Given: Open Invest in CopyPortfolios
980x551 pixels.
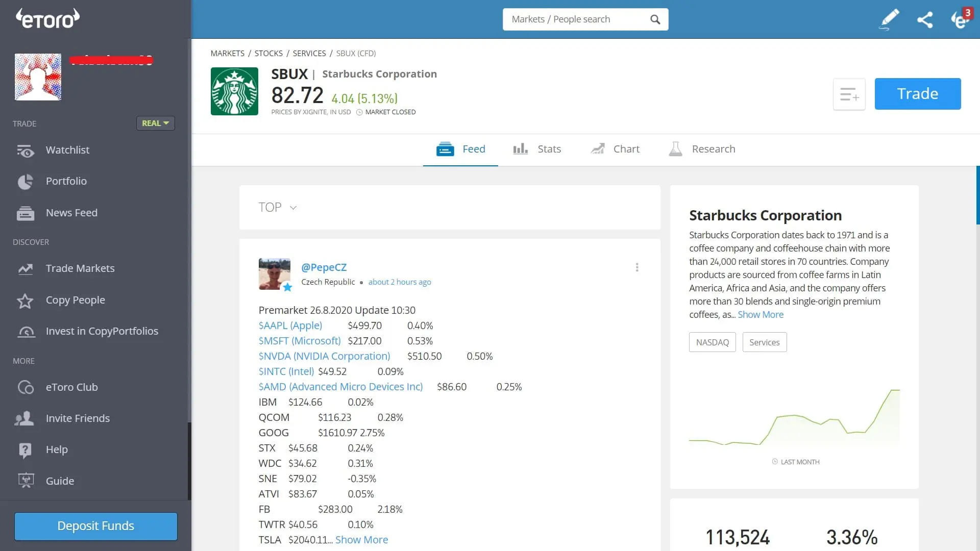Looking at the screenshot, I should 102,331.
